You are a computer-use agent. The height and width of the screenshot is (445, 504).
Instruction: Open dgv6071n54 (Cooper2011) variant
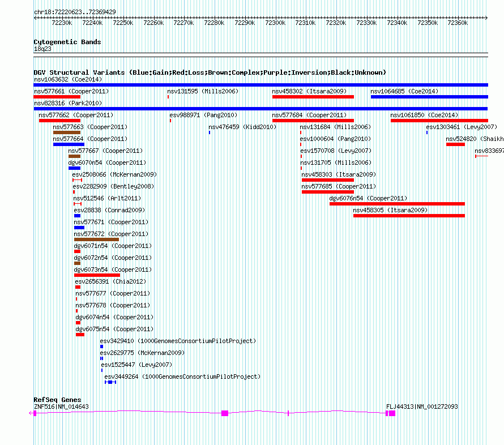[x=113, y=246]
